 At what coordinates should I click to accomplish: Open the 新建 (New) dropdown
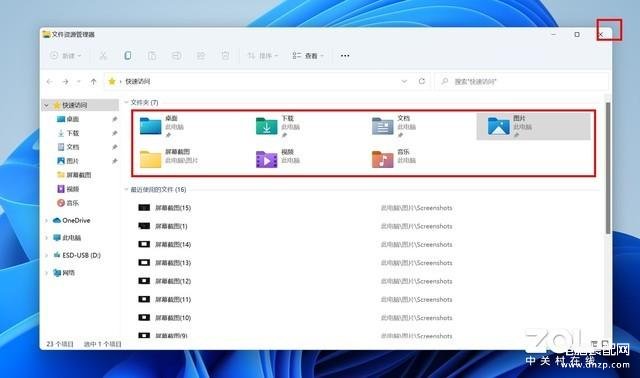(x=66, y=56)
